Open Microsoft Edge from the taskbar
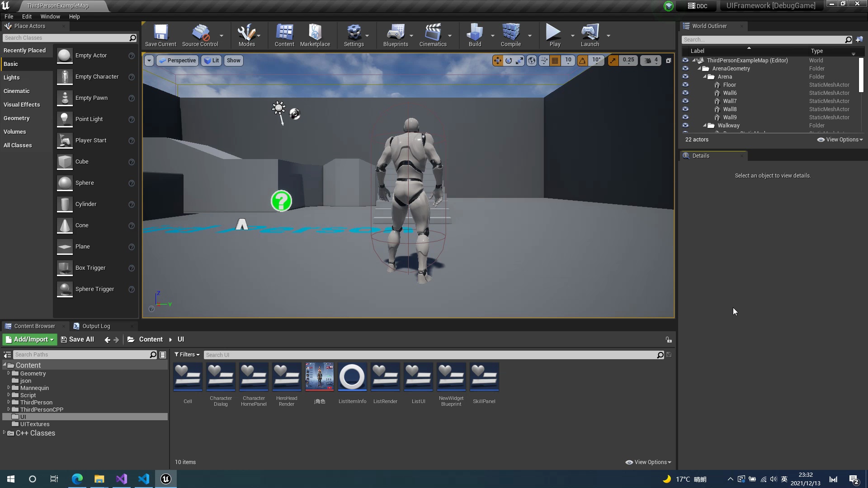Viewport: 868px width, 488px height. click(77, 479)
